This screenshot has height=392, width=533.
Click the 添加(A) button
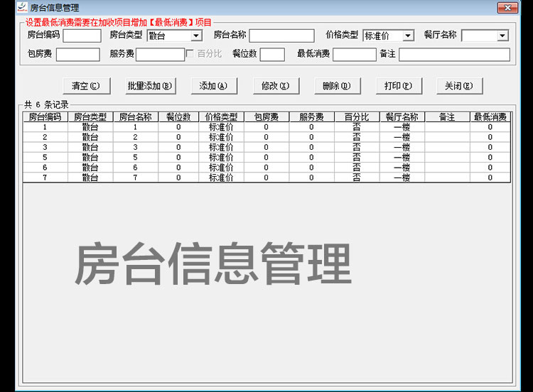[x=214, y=86]
